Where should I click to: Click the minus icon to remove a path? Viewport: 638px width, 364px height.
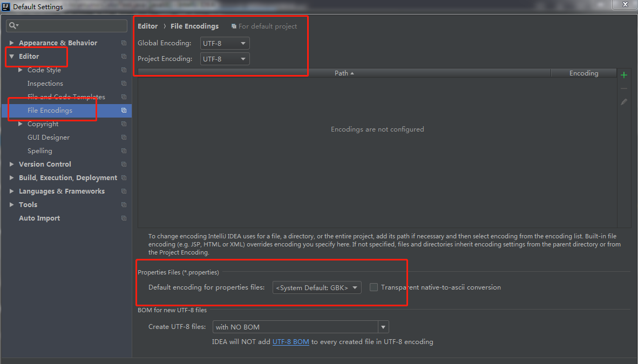coord(624,88)
